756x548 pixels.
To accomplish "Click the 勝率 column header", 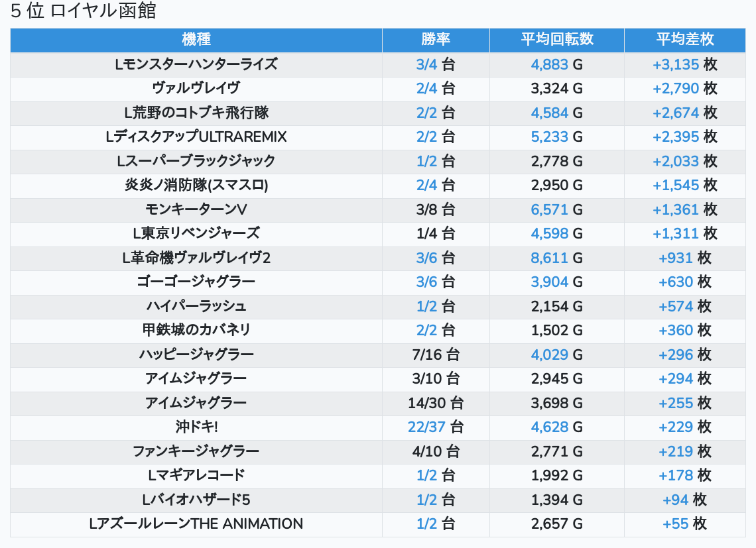I will [436, 39].
